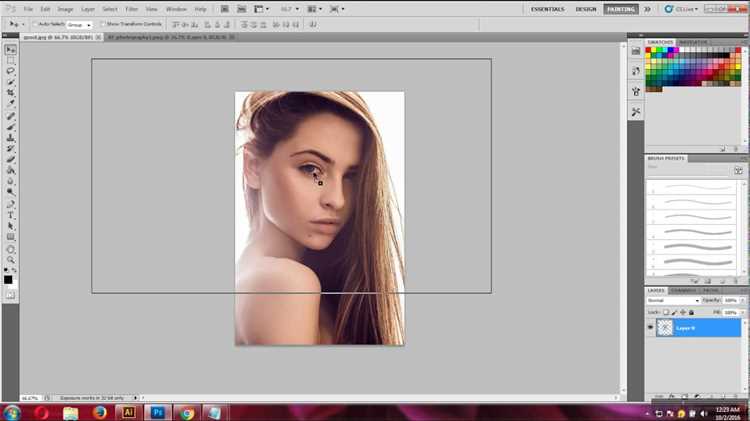Select the Lasso tool

tap(11, 71)
